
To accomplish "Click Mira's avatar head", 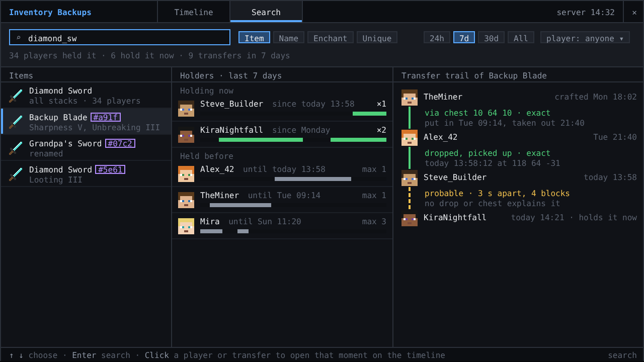I will point(186,226).
